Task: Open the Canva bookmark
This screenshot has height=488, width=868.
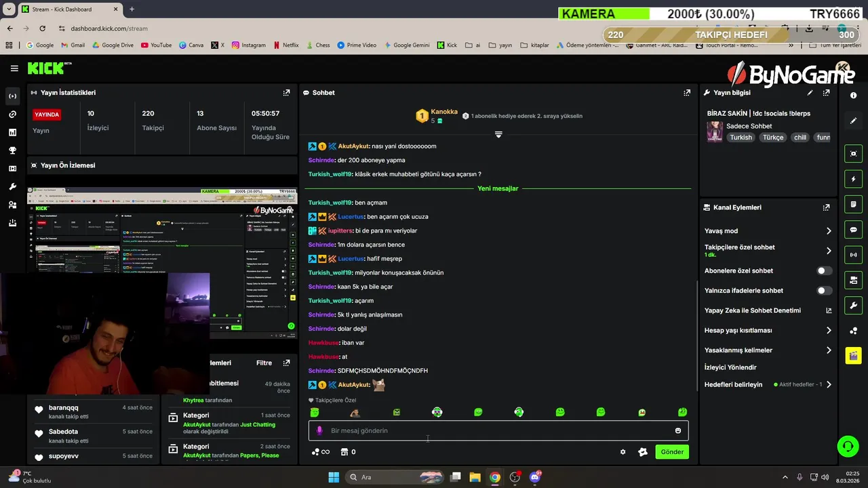Action: click(x=191, y=45)
